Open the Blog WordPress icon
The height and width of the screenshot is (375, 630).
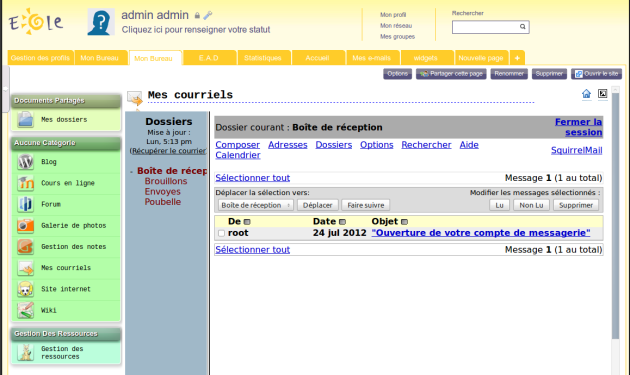25,162
